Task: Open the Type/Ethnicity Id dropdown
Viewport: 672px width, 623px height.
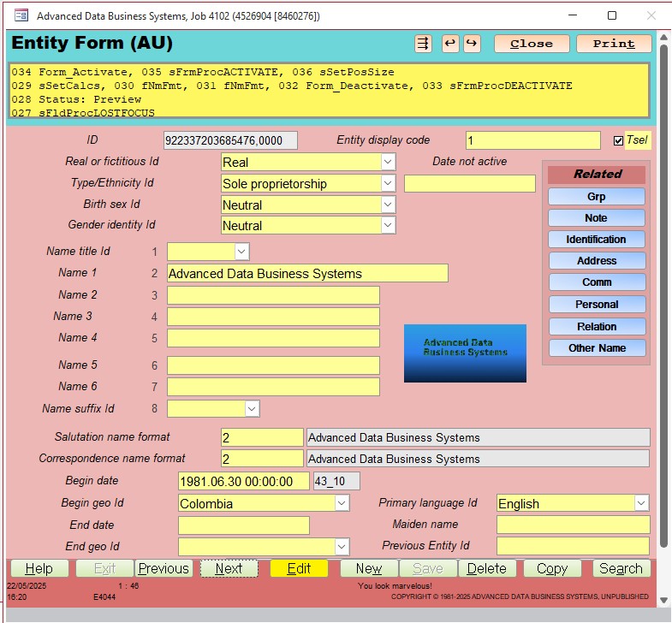Action: (x=388, y=183)
